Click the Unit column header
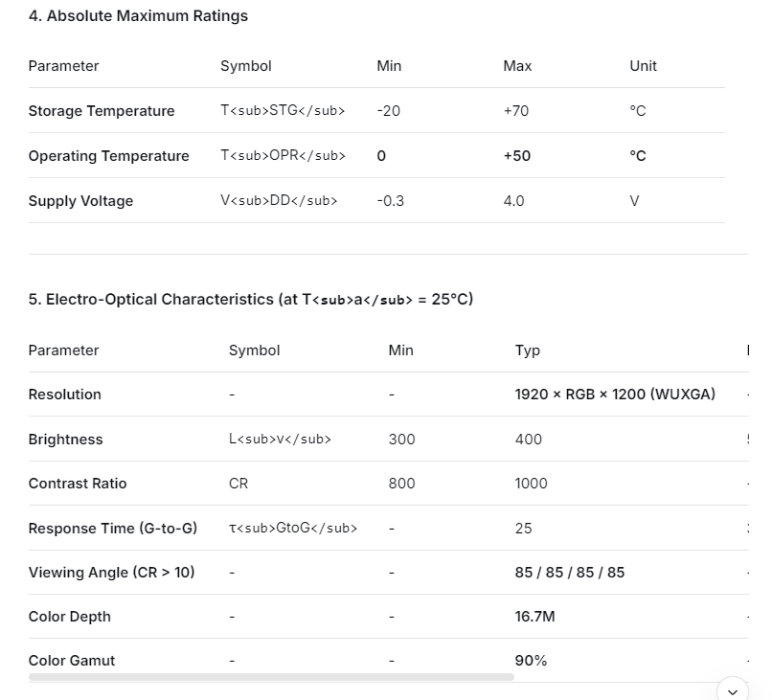 point(643,66)
